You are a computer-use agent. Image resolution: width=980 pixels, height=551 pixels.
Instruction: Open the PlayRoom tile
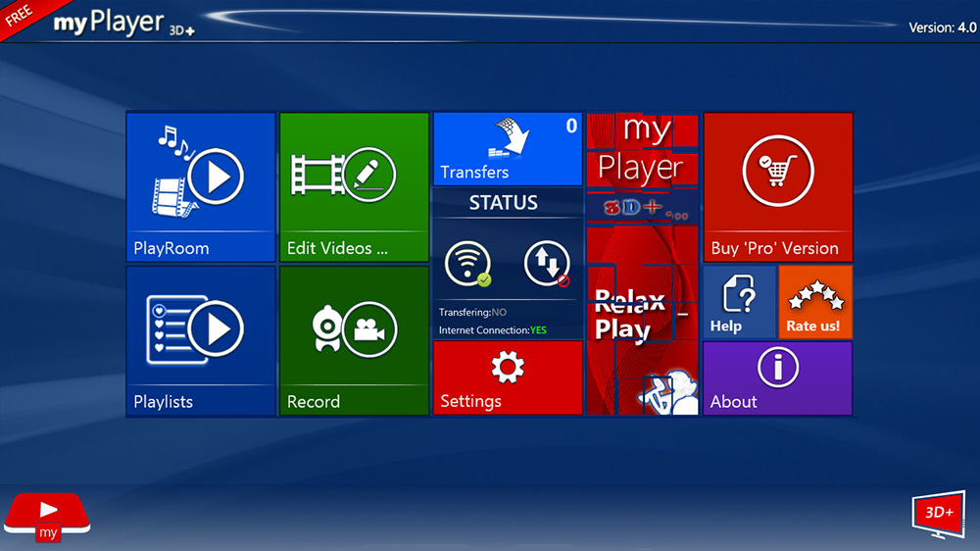187,186
